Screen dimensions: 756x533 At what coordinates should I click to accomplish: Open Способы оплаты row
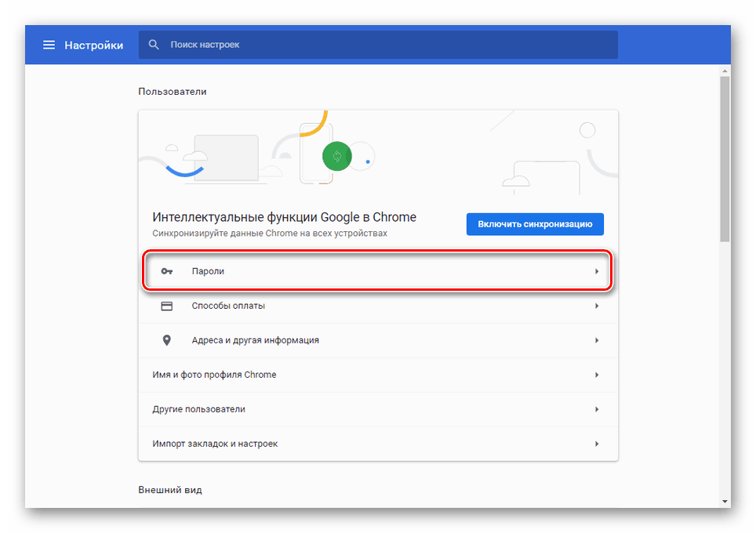(x=378, y=306)
